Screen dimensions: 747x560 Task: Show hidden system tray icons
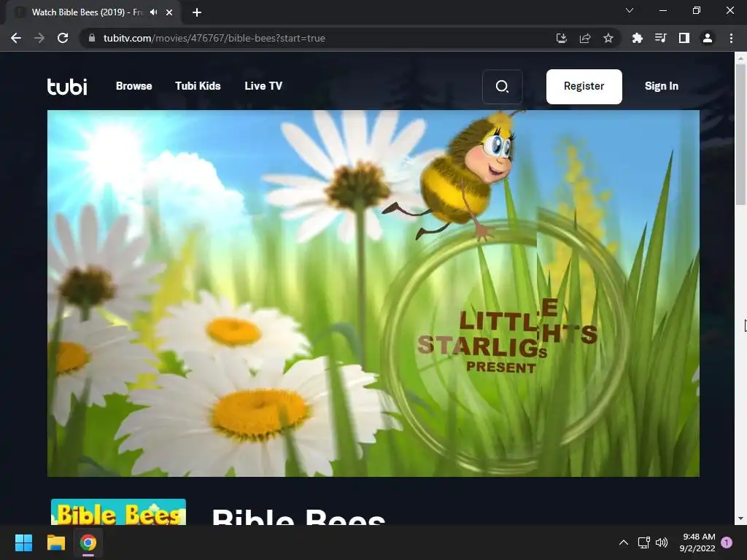624,542
